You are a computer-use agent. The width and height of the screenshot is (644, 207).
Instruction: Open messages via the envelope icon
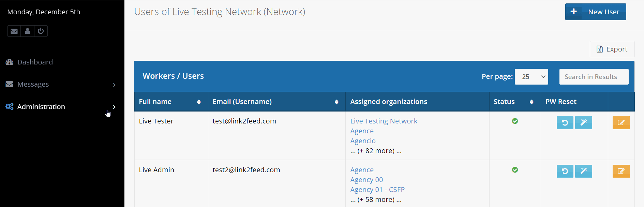[x=14, y=31]
